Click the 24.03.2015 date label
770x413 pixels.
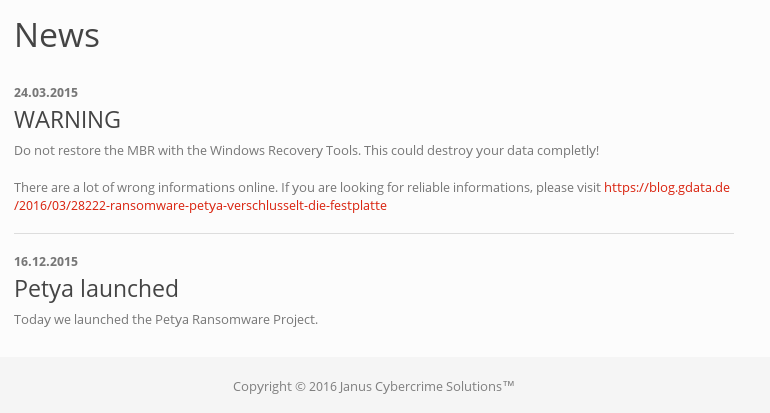pos(46,93)
